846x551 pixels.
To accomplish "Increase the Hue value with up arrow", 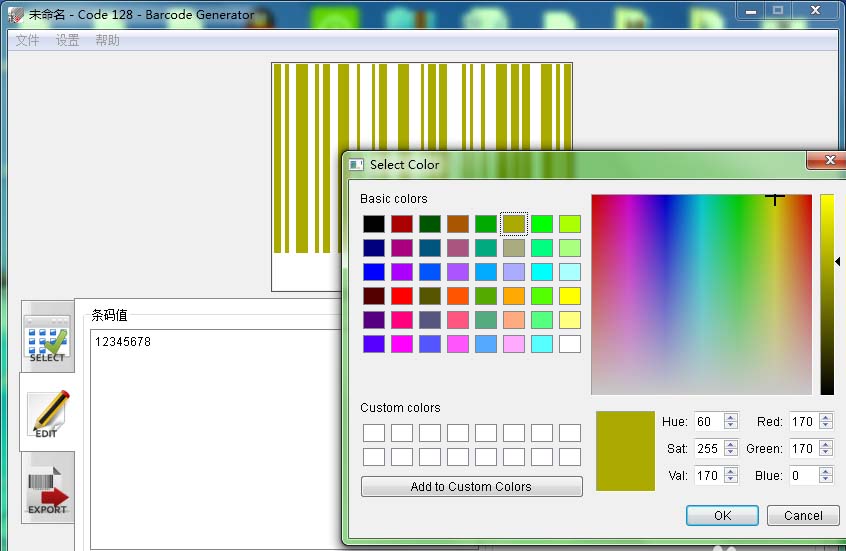I will [x=731, y=418].
